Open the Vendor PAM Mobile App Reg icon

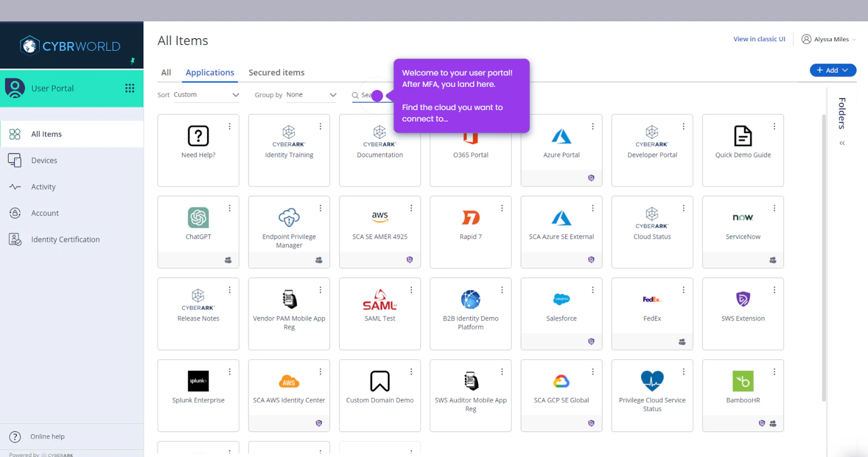pyautogui.click(x=289, y=300)
